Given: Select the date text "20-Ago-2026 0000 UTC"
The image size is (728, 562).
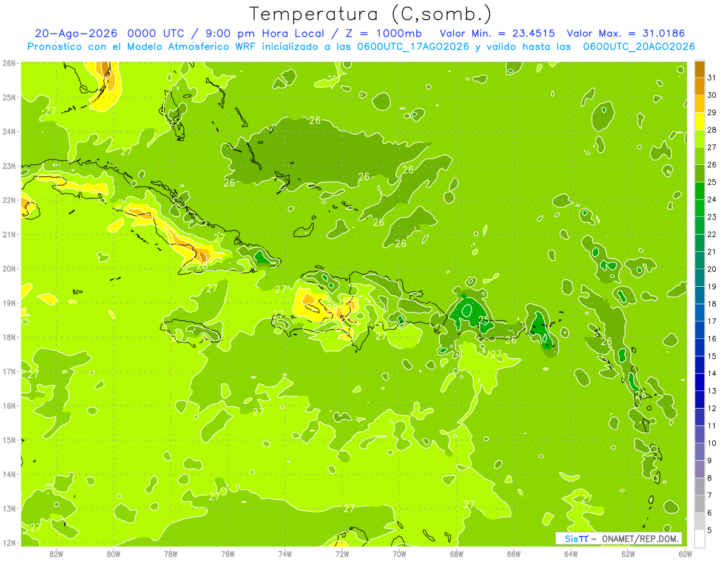Looking at the screenshot, I should pos(109,33).
